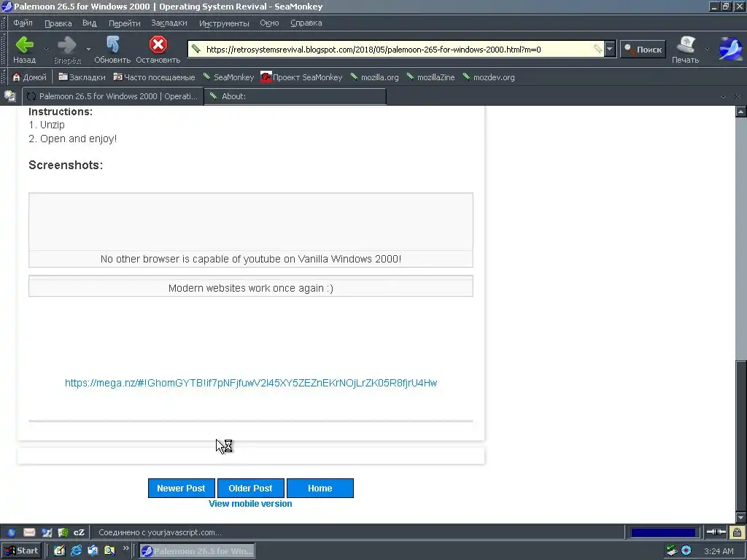Switch to the Palemoon 26.5 for Windows 2000 tab
747x560 pixels.
(x=113, y=96)
